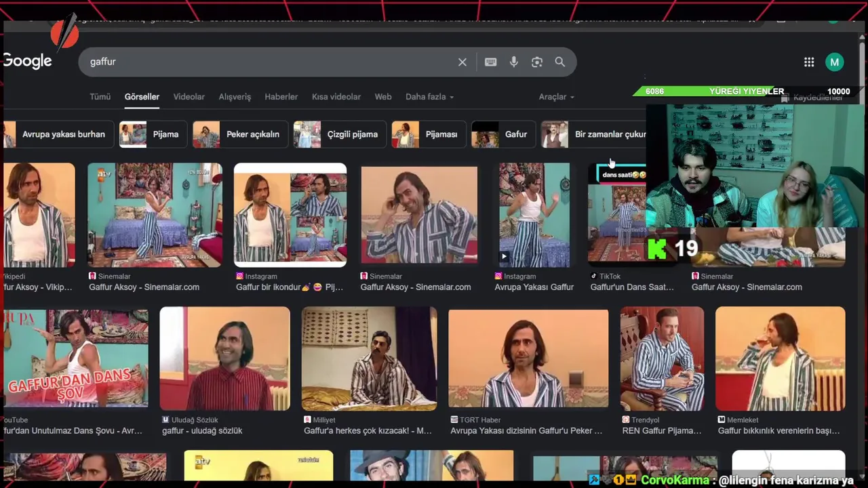
Task: Open 'Gaffur'a herkes çok kızacak' link
Action: [x=368, y=431]
